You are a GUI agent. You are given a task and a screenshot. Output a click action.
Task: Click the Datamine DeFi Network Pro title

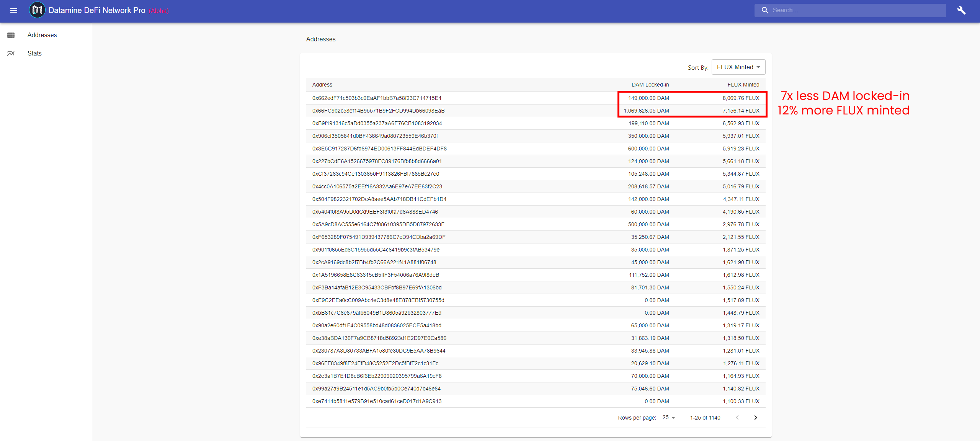[97, 10]
